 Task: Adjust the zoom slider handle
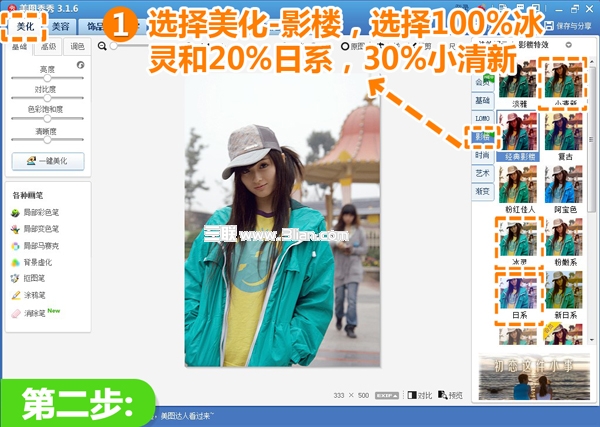[x=113, y=46]
